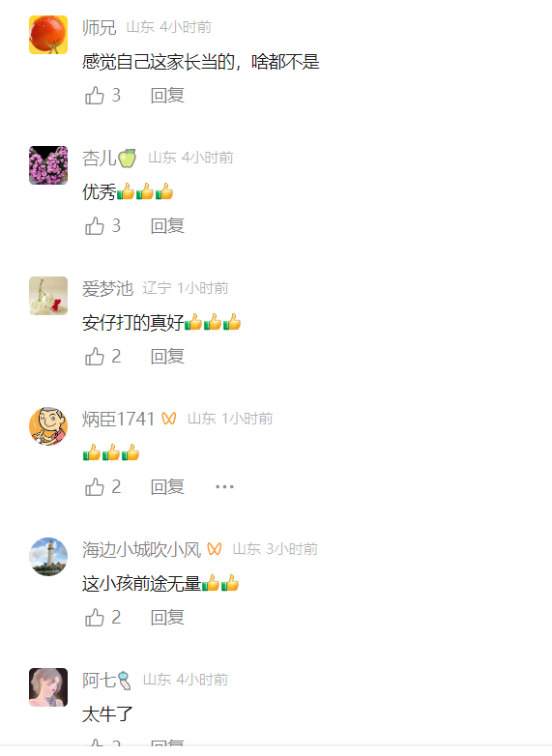The image size is (552, 756).
Task: Reply to 炳臣1741's comment
Action: coord(167,487)
